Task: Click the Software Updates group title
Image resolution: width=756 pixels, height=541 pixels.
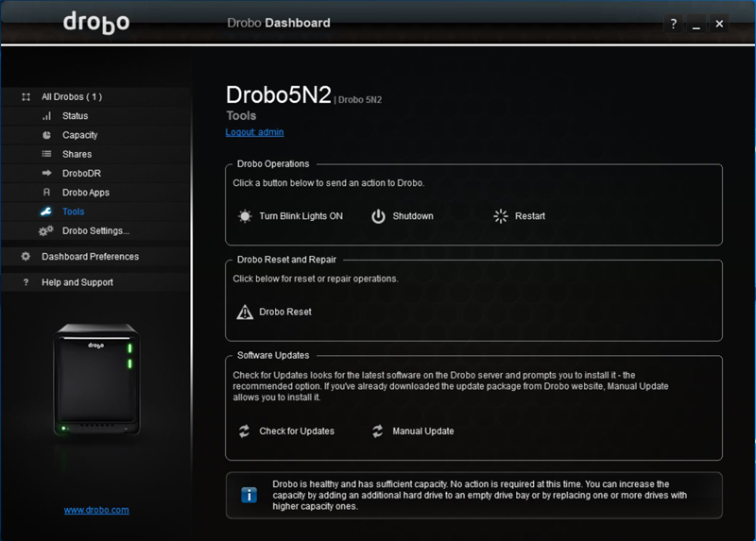Action: click(x=273, y=356)
